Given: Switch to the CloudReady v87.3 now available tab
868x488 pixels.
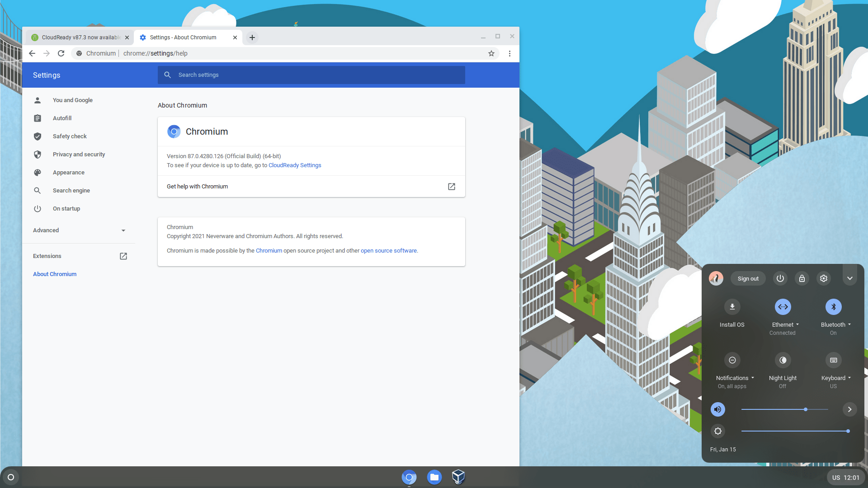Looking at the screenshot, I should point(80,38).
